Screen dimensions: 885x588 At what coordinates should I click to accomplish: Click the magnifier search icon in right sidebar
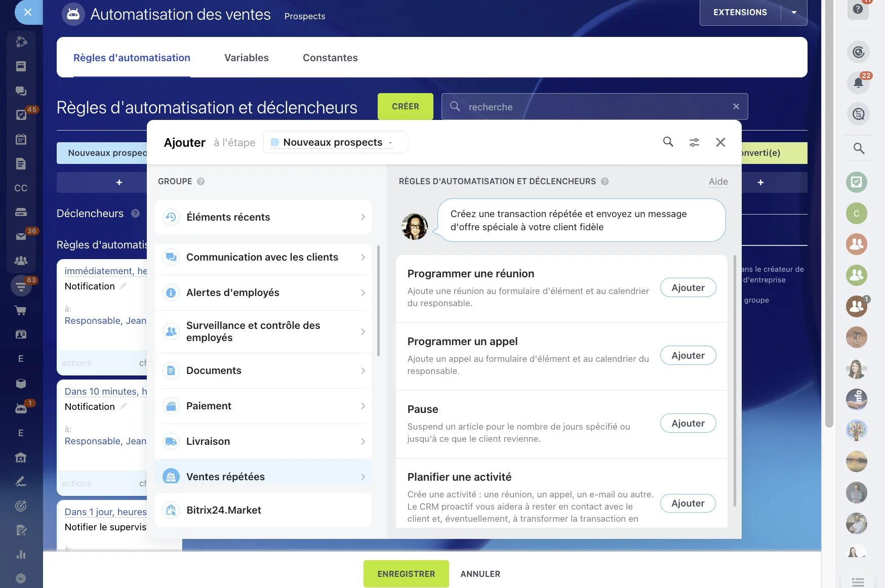[x=858, y=148]
